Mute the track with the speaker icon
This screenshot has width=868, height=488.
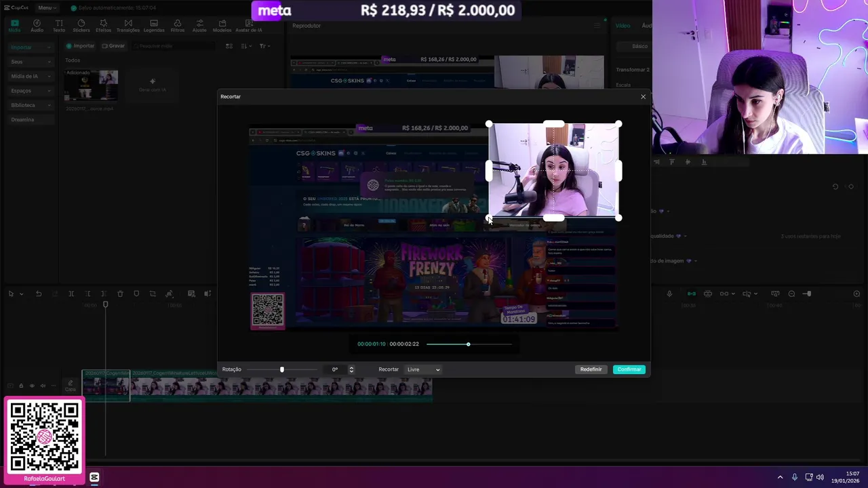point(43,386)
